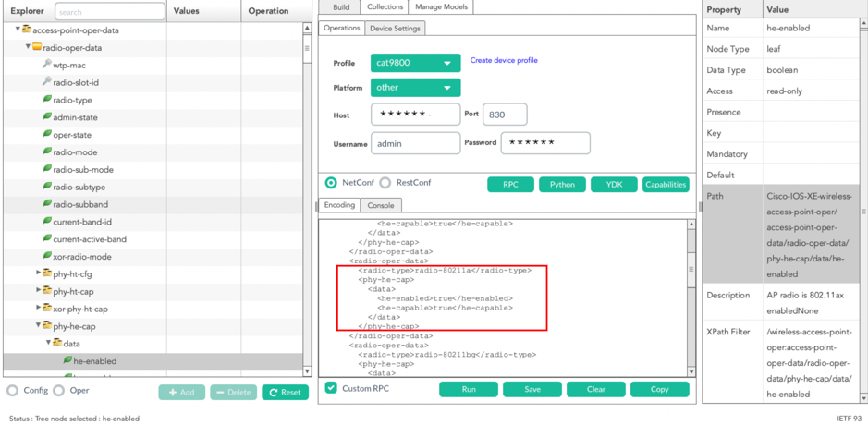Viewport: 868px width, 425px height.
Task: Open the Platform dropdown showing other
Action: click(x=415, y=88)
